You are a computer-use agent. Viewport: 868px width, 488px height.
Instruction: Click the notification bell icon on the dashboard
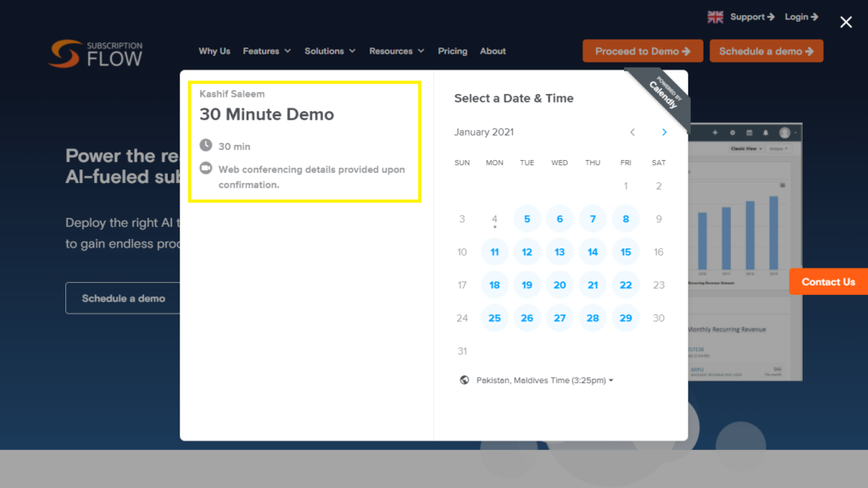click(x=765, y=132)
